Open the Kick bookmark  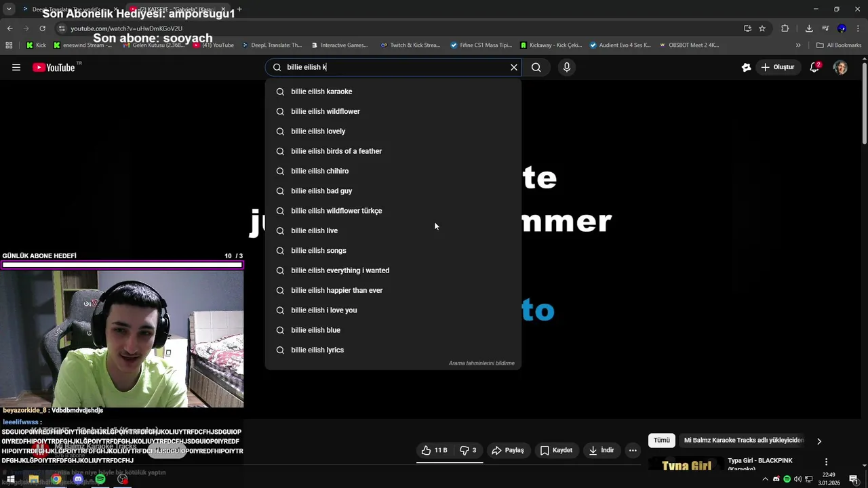37,45
